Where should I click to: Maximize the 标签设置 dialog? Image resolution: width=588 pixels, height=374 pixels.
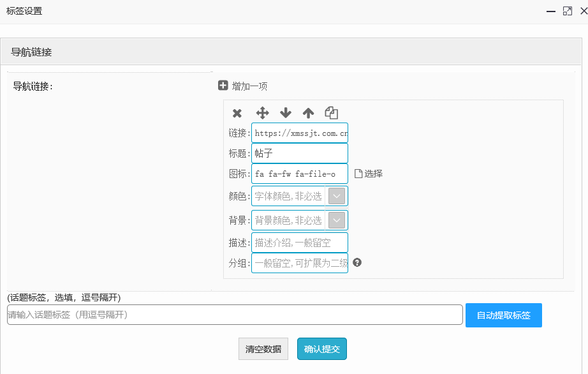567,11
